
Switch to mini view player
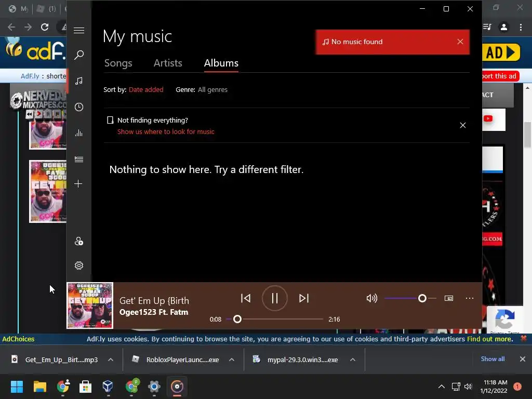click(448, 298)
